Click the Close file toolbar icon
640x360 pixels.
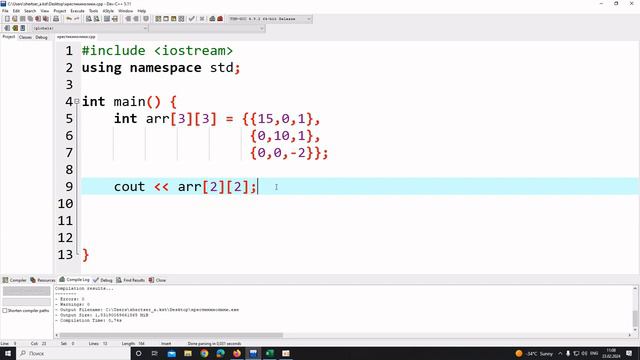coord(38,19)
